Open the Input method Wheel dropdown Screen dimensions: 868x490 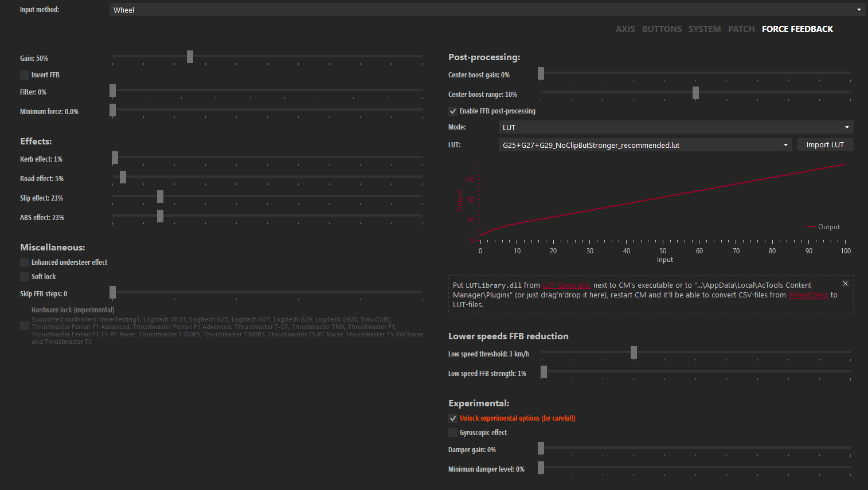pos(487,10)
